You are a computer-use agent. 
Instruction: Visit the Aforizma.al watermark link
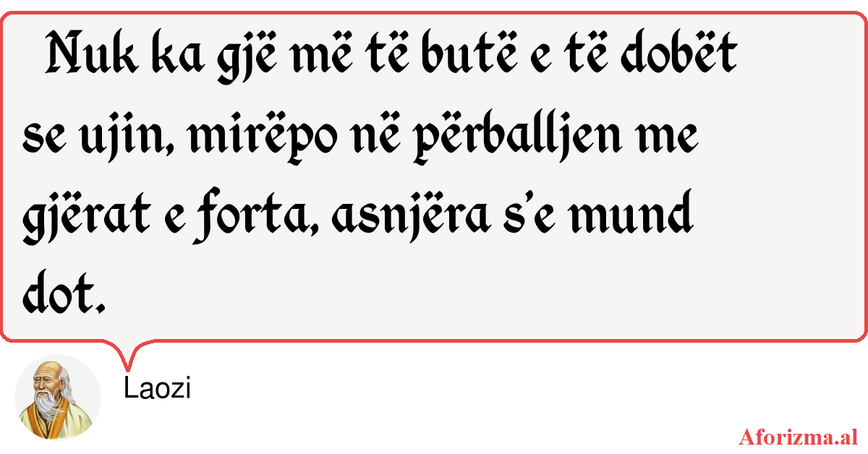(x=798, y=436)
